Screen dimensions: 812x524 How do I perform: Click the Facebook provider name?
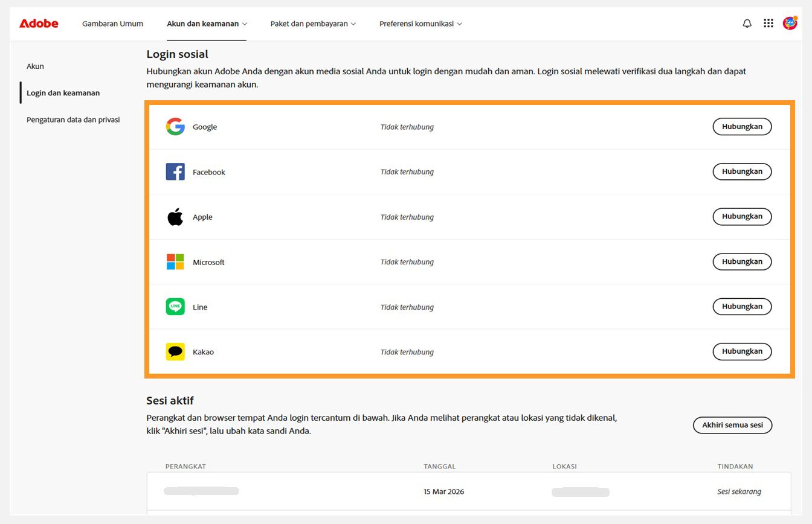[x=209, y=172]
